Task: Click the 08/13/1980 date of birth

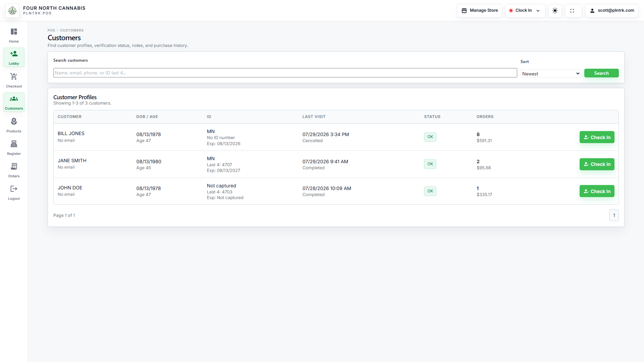Action: point(149,162)
